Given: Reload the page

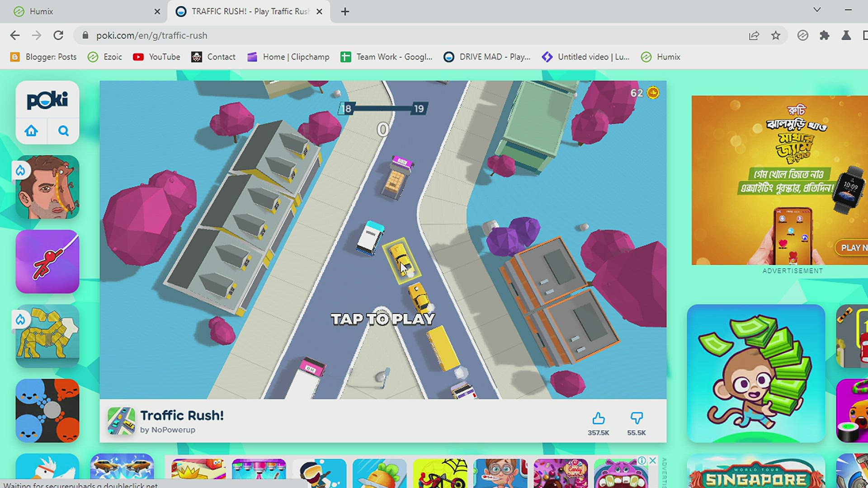Looking at the screenshot, I should (58, 36).
